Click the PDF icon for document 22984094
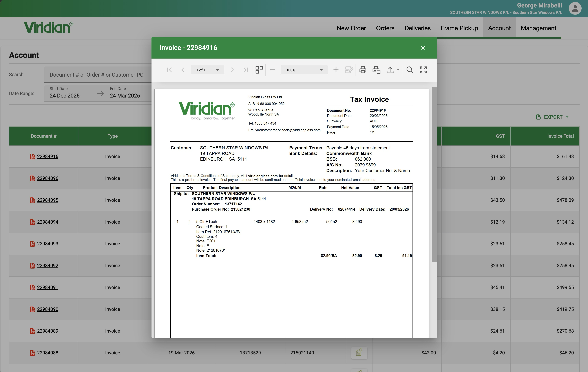Image resolution: width=588 pixels, height=372 pixels. [x=33, y=222]
